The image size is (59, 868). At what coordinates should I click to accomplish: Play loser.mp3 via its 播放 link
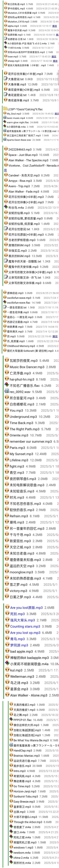click(x=54, y=57)
